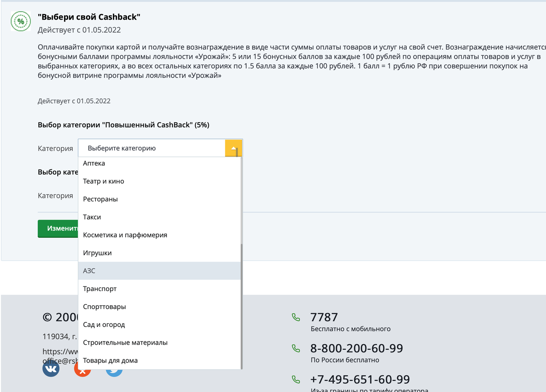Select 'Театр и кино' category option
546x392 pixels.
pos(159,181)
